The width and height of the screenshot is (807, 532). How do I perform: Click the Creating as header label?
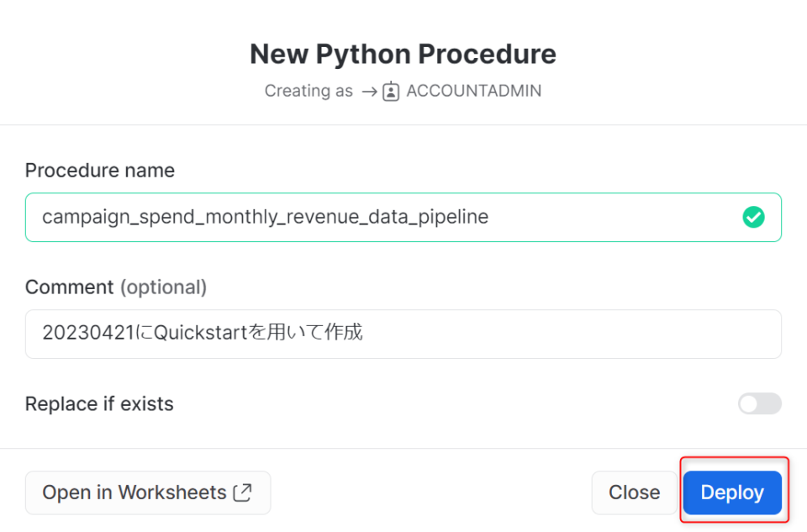tap(309, 91)
